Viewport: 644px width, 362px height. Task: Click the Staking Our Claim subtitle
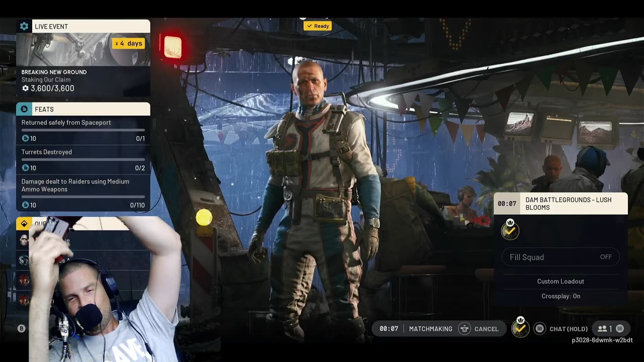coord(46,79)
